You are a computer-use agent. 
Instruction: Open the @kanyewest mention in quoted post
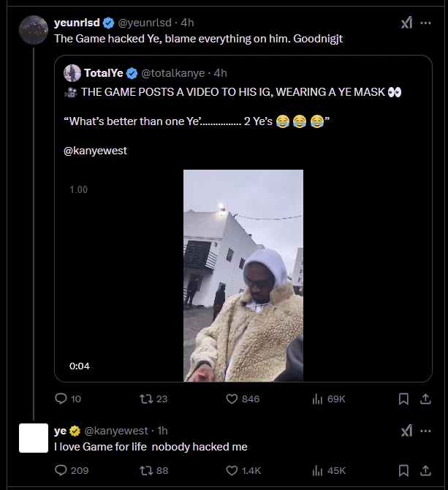coord(95,151)
